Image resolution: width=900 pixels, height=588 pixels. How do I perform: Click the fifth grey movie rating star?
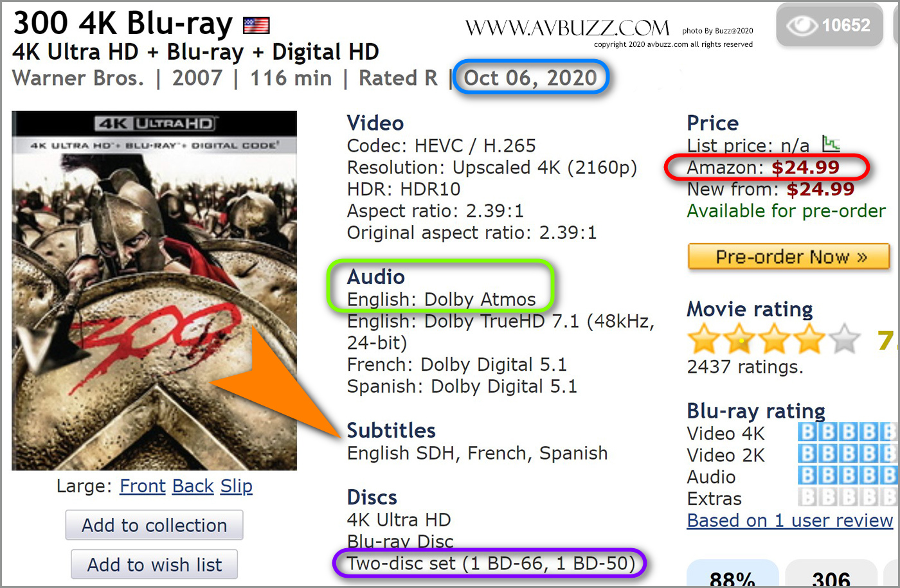coord(844,339)
